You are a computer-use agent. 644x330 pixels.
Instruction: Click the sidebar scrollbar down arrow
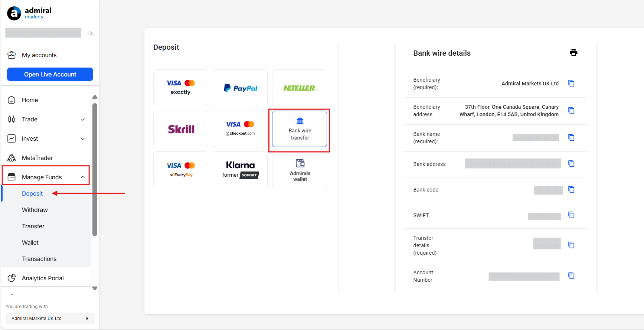[95, 288]
